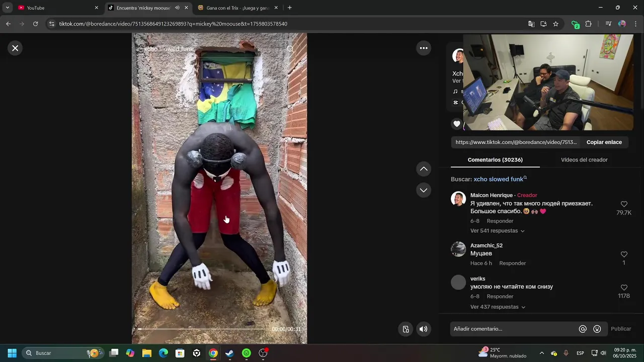Copy the video link with Copiar enlace
The image size is (644, 362).
tap(604, 142)
